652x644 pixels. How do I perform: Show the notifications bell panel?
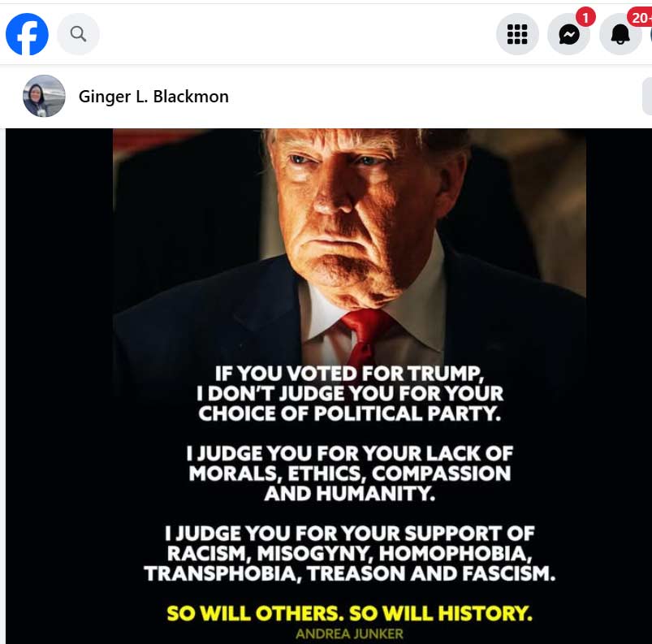[x=620, y=34]
